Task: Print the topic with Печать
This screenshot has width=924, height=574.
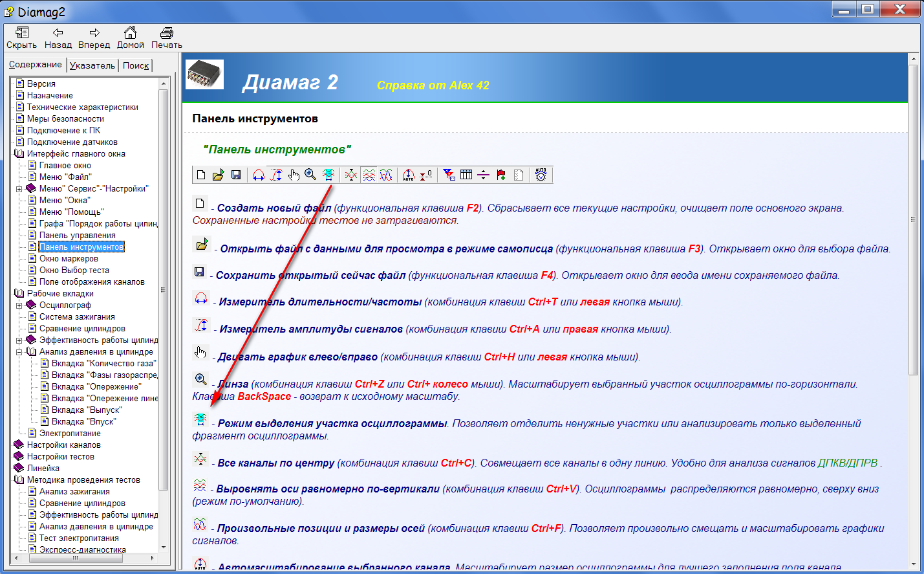Action: [167, 38]
